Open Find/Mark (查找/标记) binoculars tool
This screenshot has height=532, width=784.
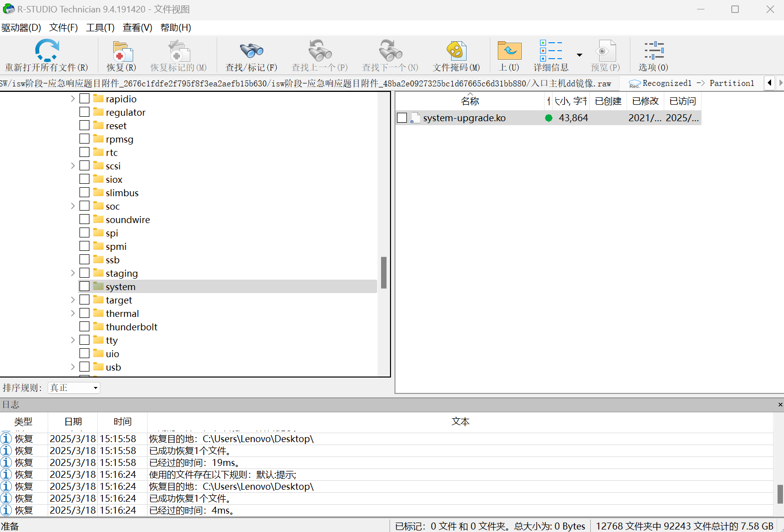tap(251, 51)
